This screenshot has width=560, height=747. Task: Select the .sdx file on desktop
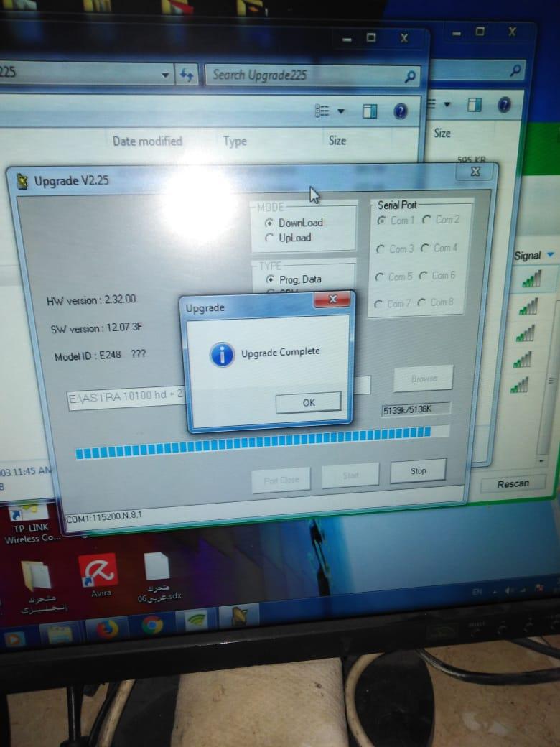(158, 576)
